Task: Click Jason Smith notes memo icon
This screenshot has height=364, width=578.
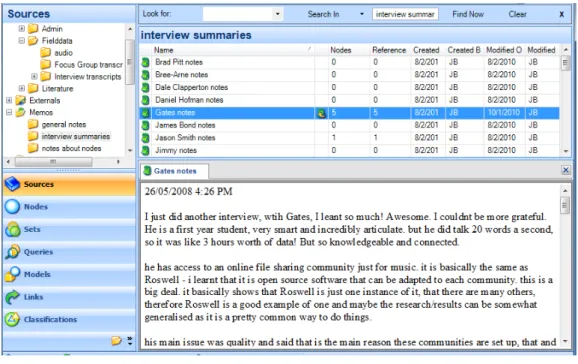Action: click(146, 138)
